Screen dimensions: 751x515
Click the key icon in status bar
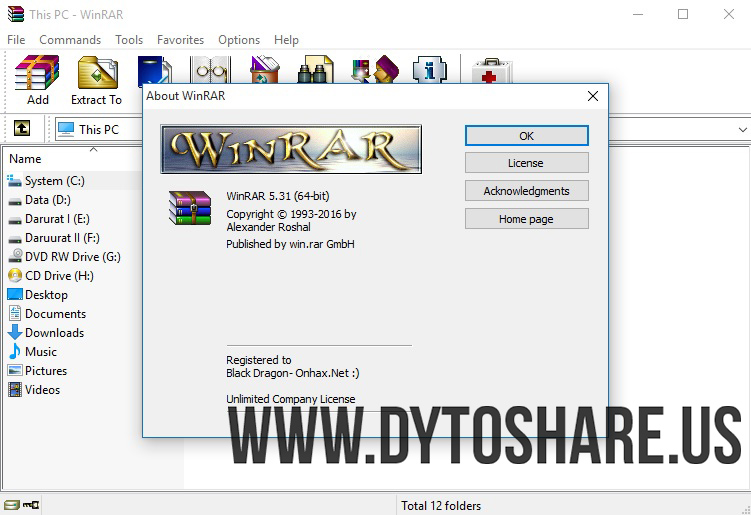[31, 504]
